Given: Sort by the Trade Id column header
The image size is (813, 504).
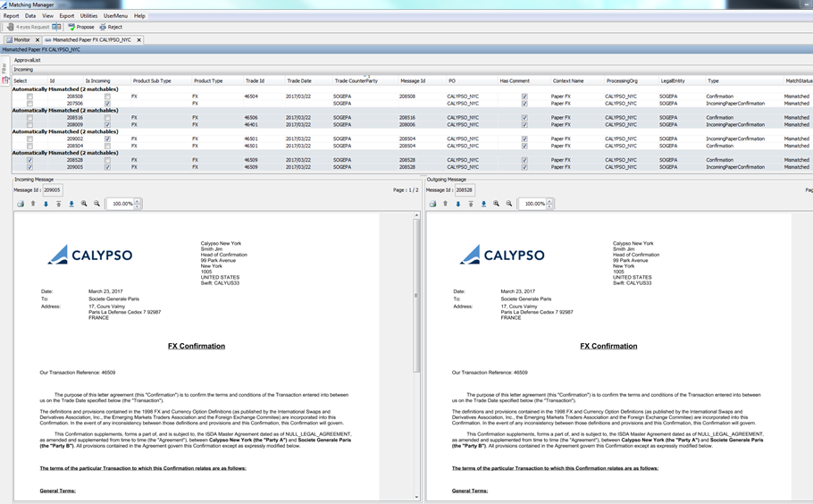Looking at the screenshot, I should click(264, 81).
